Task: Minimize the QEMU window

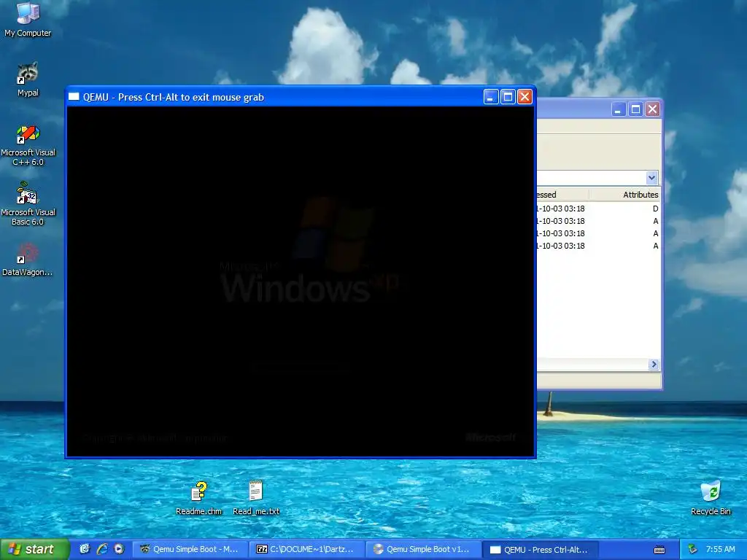Action: coord(491,97)
